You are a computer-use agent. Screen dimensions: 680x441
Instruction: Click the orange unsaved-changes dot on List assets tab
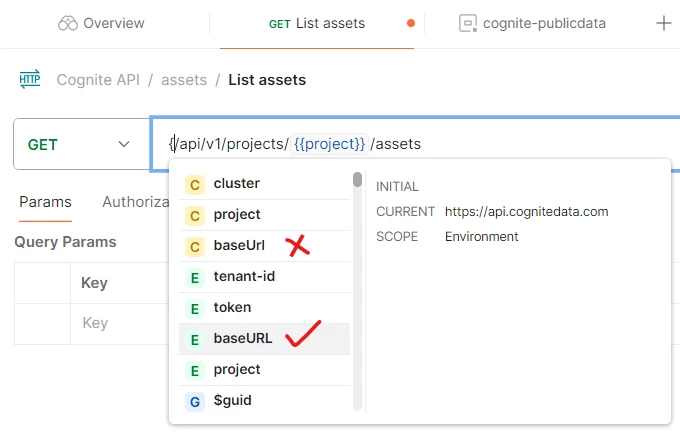(x=411, y=23)
